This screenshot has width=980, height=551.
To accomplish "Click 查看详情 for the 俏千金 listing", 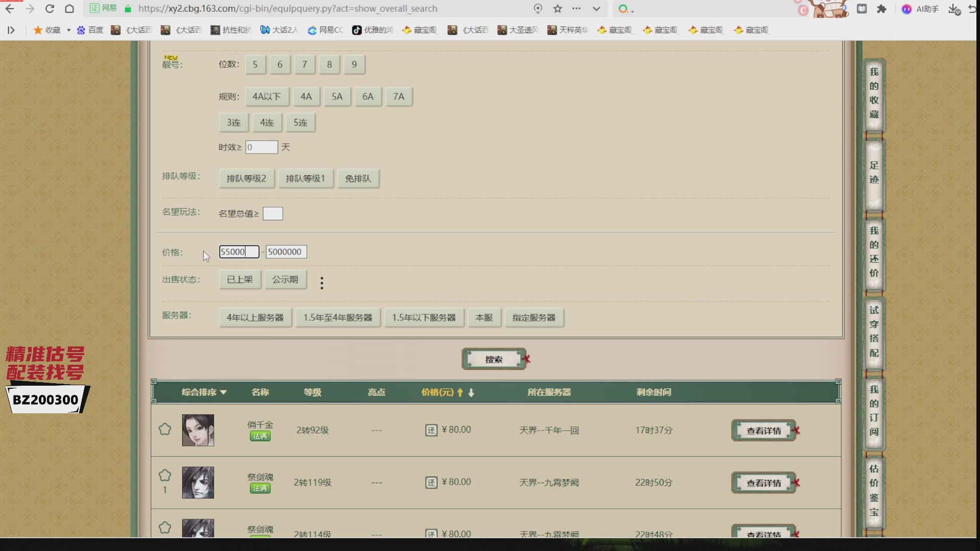I will coord(764,431).
